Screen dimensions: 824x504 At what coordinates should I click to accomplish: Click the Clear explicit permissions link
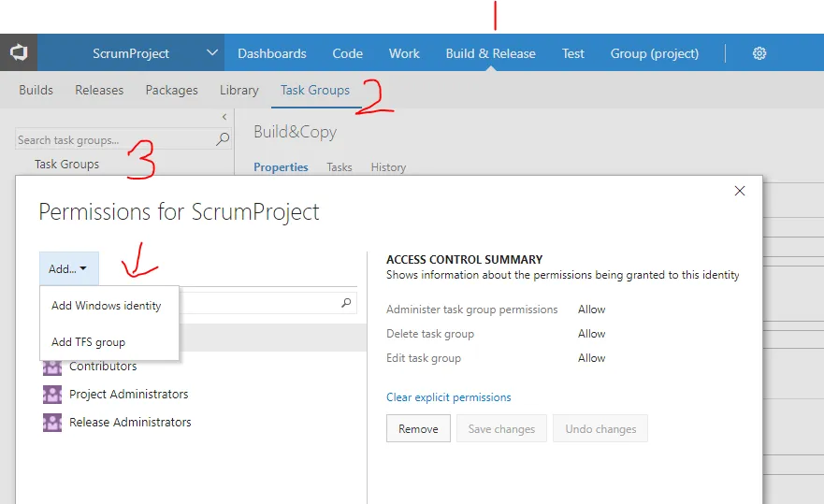click(448, 397)
